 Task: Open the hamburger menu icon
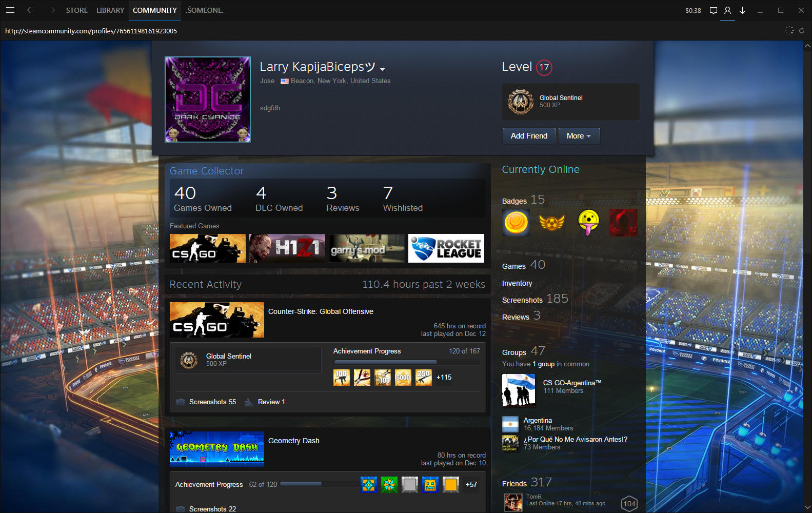[10, 10]
